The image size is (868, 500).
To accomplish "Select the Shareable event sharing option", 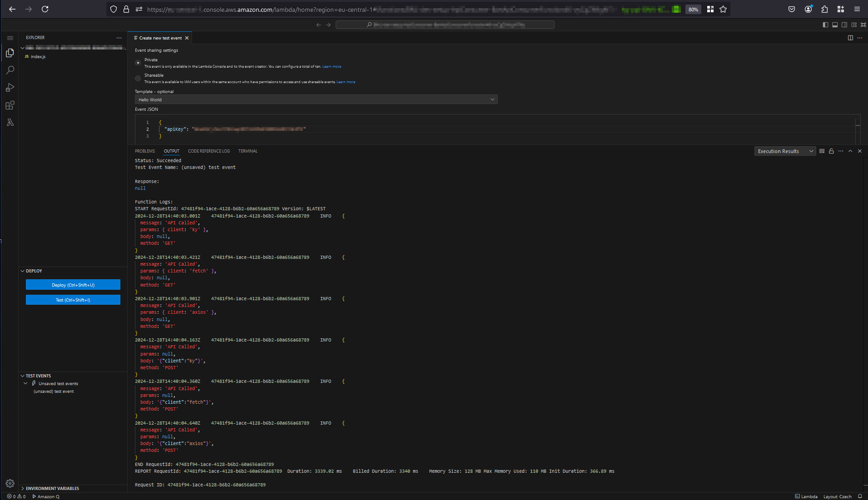I will pos(138,79).
